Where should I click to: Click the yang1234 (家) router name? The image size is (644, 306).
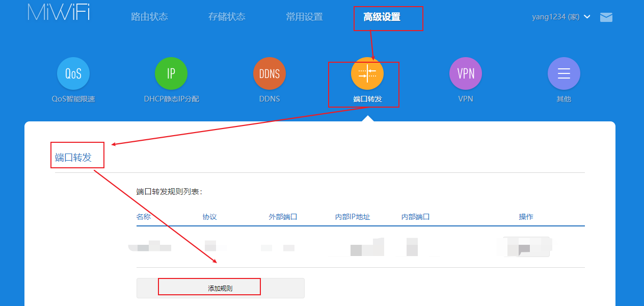pyautogui.click(x=555, y=17)
